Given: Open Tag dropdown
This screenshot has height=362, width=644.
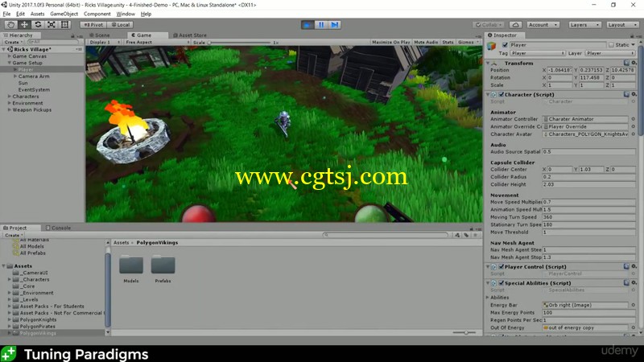Looking at the screenshot, I should click(537, 53).
